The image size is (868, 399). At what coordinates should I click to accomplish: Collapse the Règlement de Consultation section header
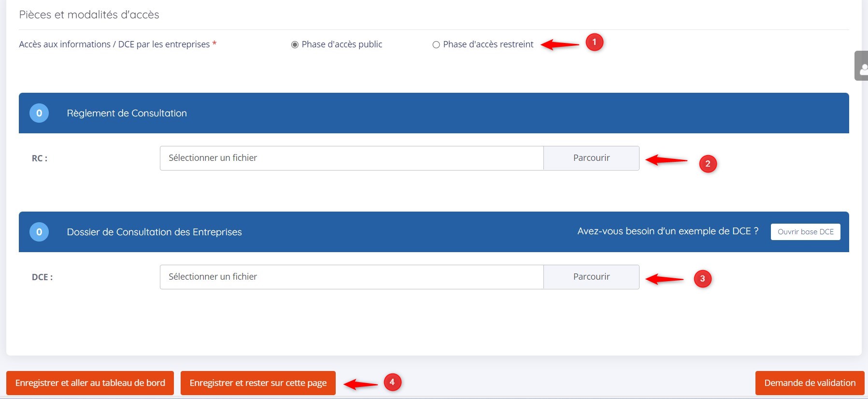(127, 113)
